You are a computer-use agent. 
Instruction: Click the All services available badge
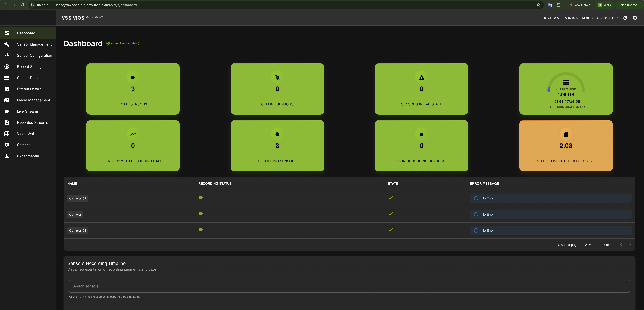pos(122,43)
